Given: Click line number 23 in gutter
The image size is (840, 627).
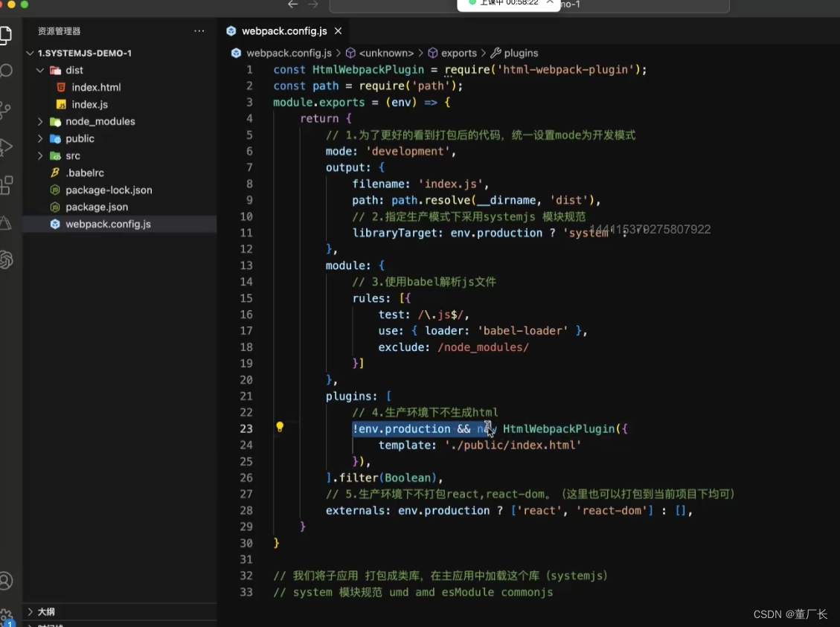Looking at the screenshot, I should pos(246,429).
